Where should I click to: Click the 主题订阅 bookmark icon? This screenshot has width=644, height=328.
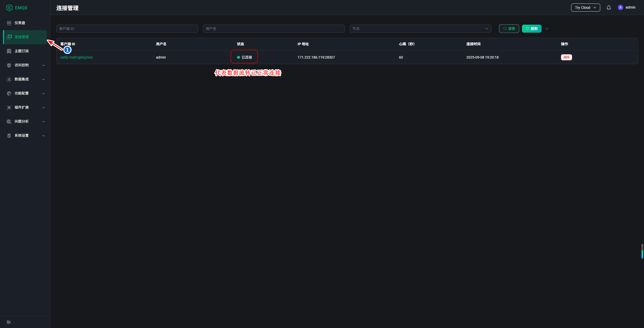pos(9,51)
